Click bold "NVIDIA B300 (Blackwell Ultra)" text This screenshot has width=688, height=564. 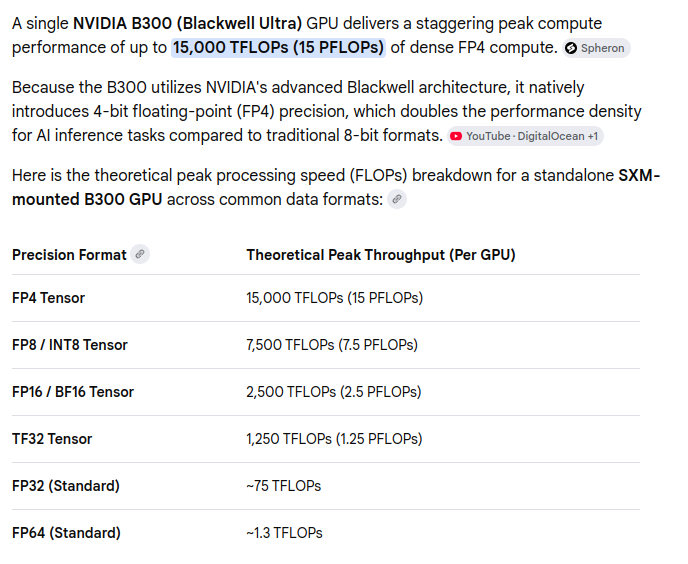[x=187, y=23]
